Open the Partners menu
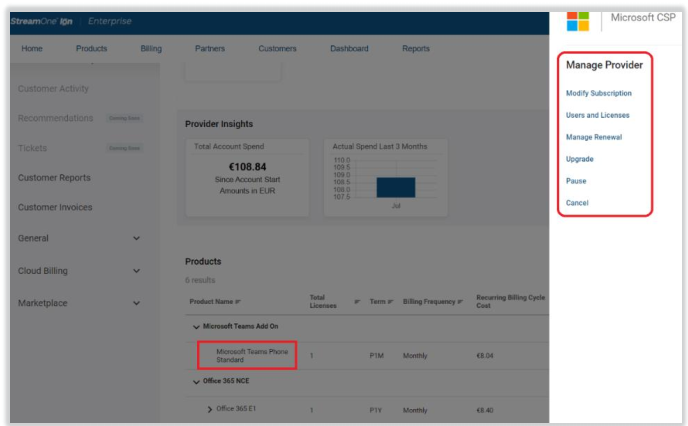Screen dimensions: 688x426 (210, 48)
